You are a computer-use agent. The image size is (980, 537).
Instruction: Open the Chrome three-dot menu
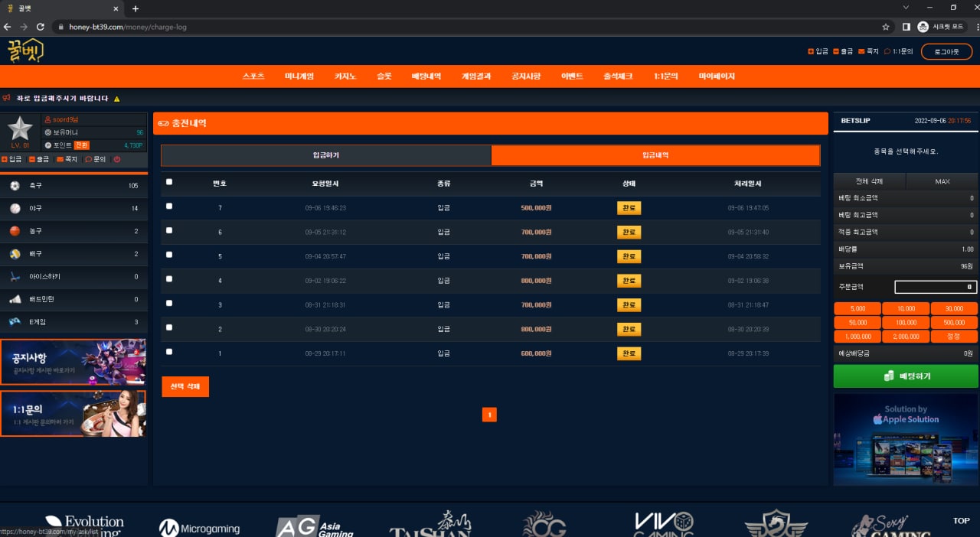(x=969, y=27)
